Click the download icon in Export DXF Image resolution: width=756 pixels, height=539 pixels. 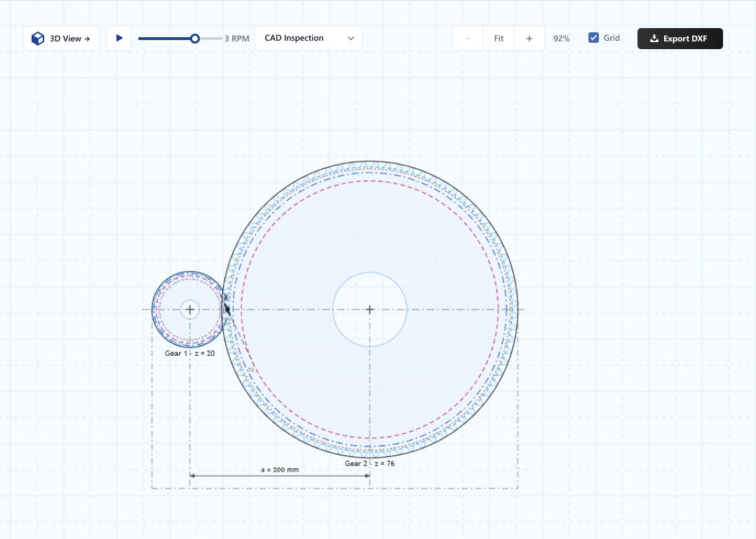click(x=654, y=39)
